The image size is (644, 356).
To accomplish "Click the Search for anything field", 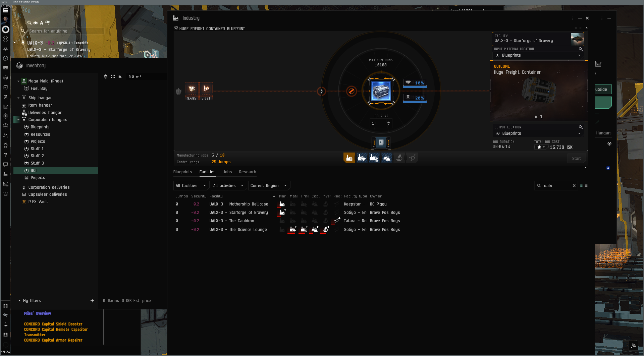I will [64, 31].
